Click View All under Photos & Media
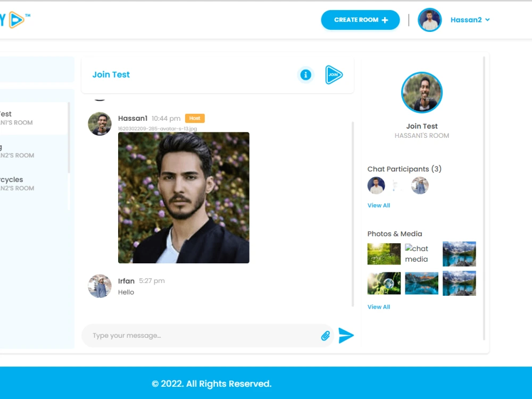532x399 pixels. pos(379,307)
